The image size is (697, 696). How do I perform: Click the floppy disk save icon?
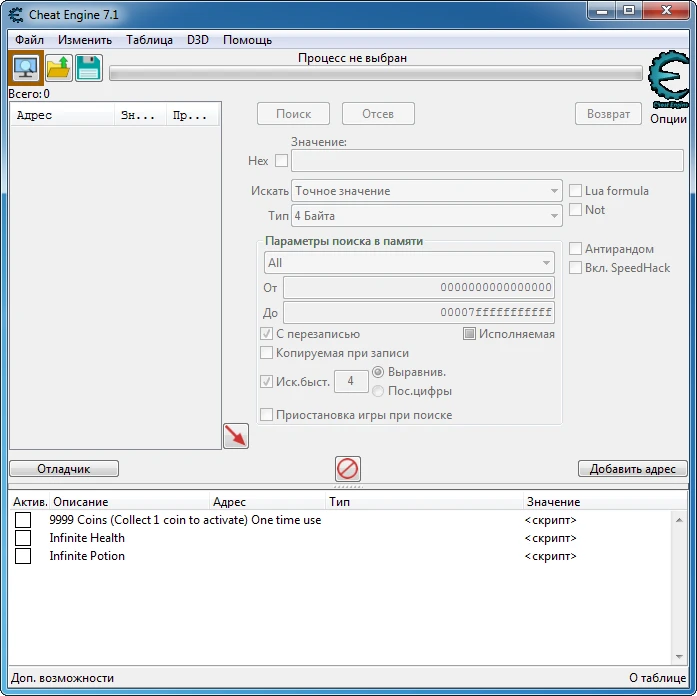[x=88, y=68]
